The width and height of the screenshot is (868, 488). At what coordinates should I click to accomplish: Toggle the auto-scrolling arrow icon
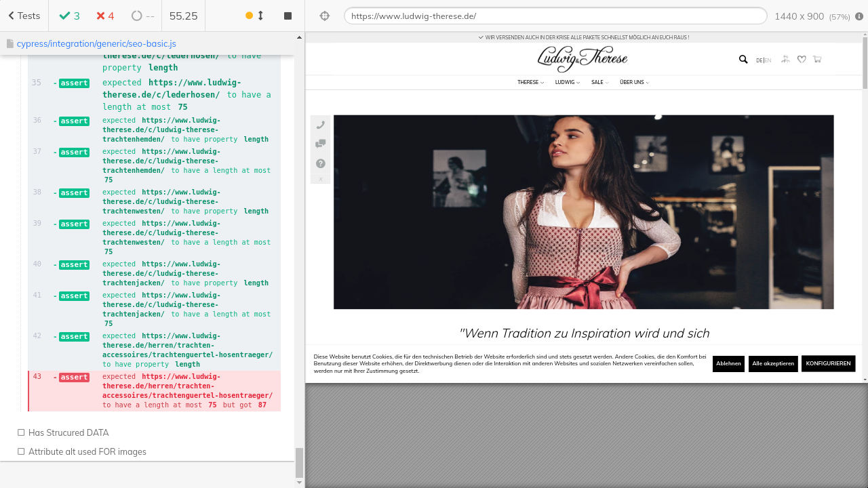[260, 16]
